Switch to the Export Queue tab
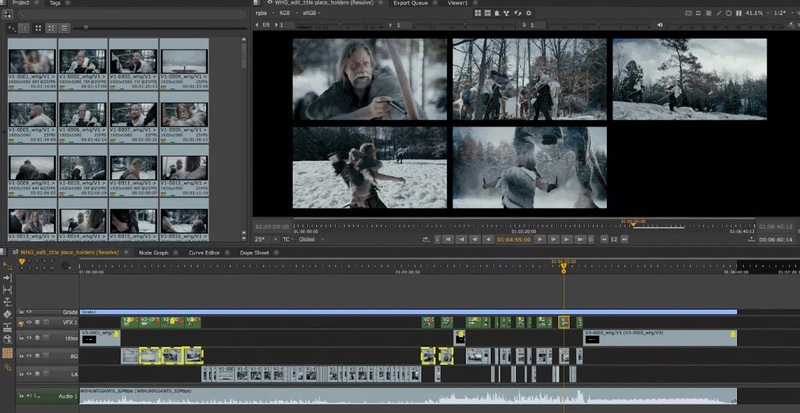 (412, 3)
